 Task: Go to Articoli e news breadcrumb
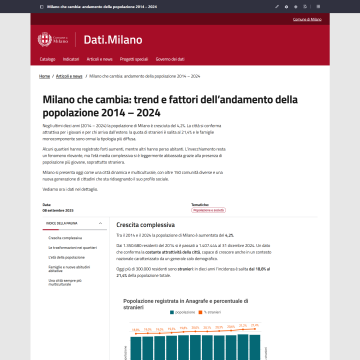pos(69,76)
